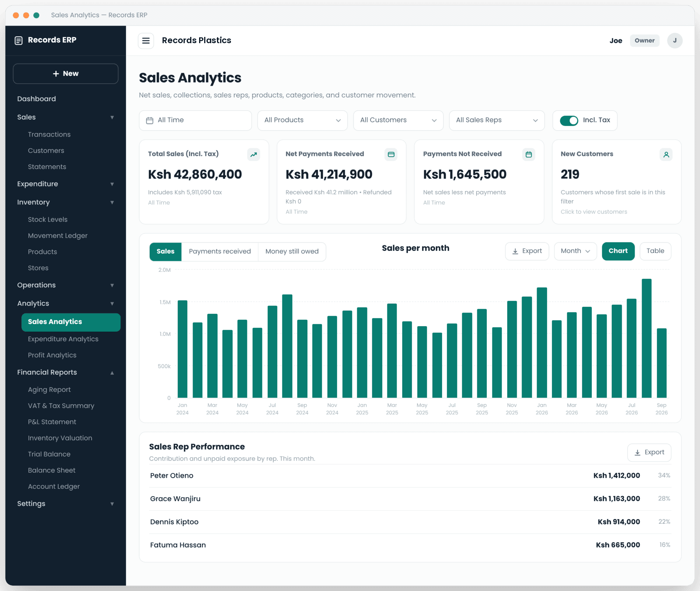Open the All Products dropdown
Screen dimensions: 700x591
[303, 121]
